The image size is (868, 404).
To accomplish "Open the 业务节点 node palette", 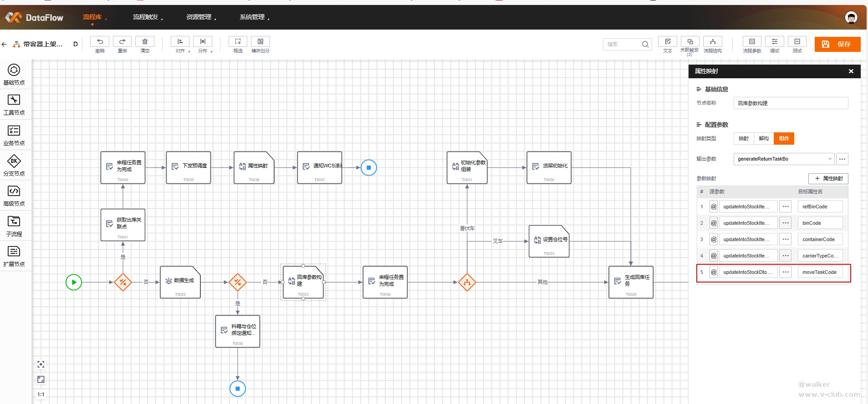I will click(x=14, y=136).
